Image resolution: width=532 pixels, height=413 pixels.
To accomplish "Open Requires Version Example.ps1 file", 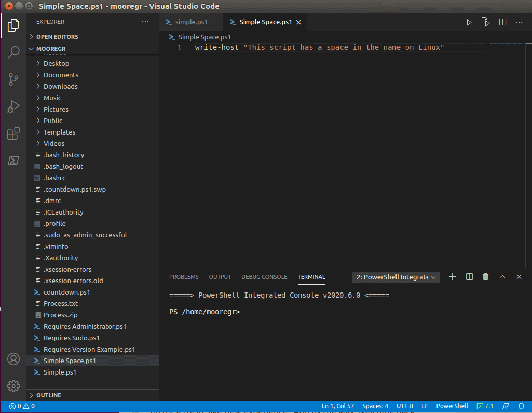I will pyautogui.click(x=92, y=349).
